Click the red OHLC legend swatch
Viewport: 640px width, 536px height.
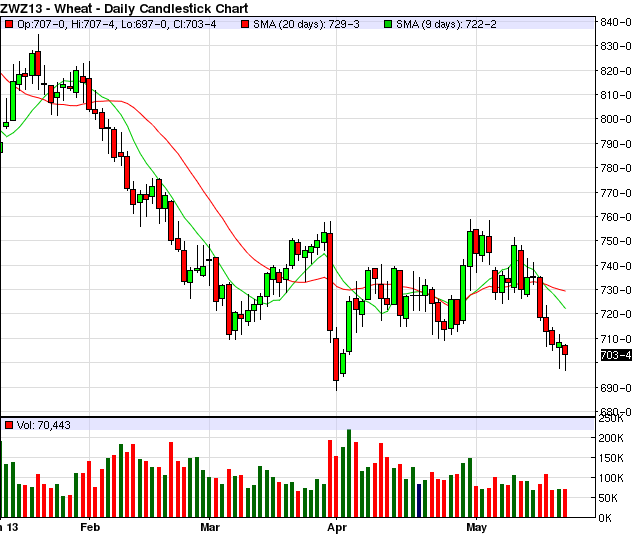9,24
